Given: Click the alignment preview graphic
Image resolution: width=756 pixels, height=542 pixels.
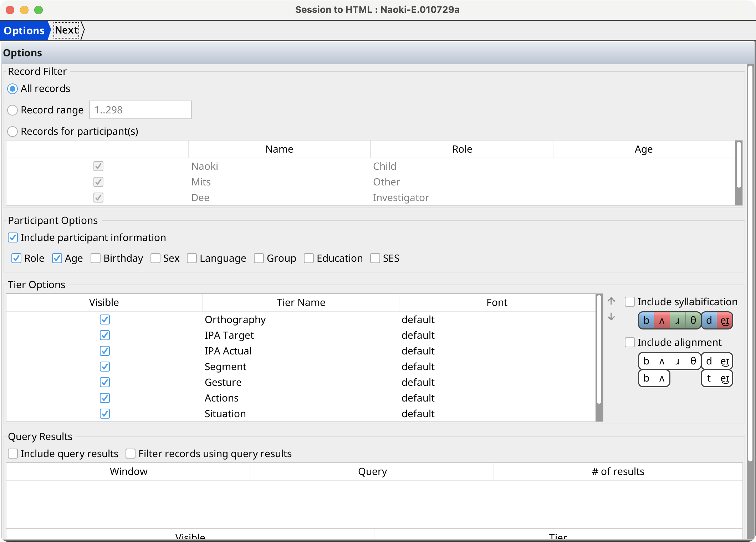Looking at the screenshot, I should [x=685, y=370].
